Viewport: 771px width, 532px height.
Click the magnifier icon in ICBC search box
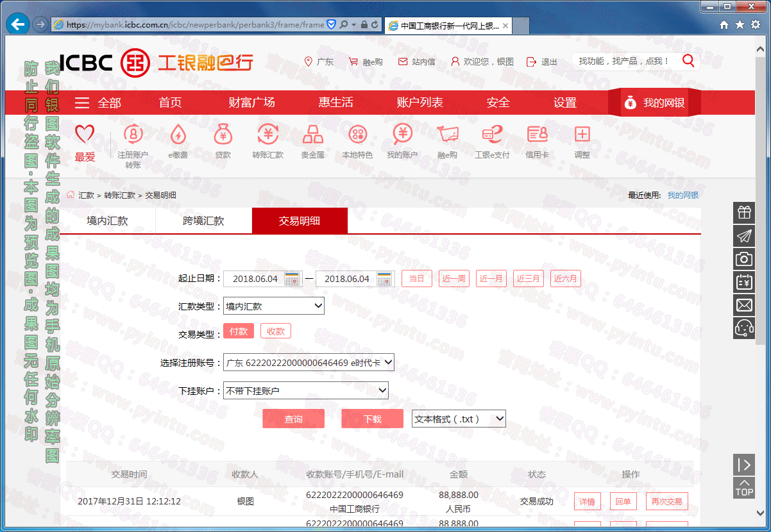point(688,61)
